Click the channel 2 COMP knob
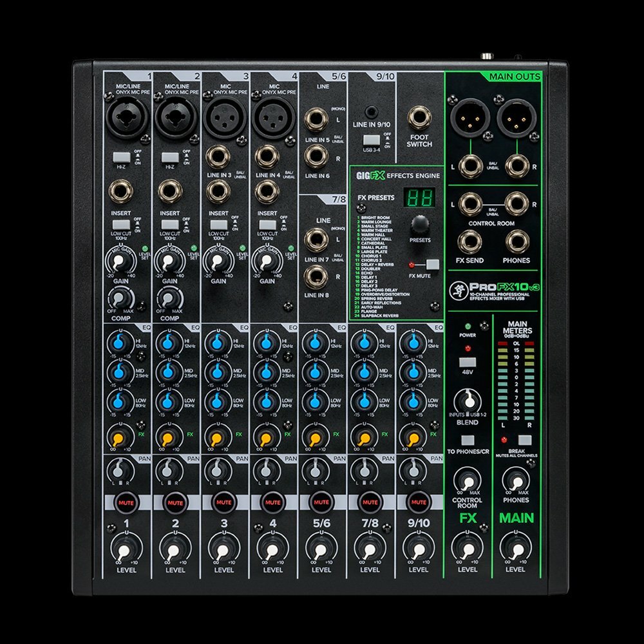Viewport: 644px width, 644px height. tap(169, 298)
